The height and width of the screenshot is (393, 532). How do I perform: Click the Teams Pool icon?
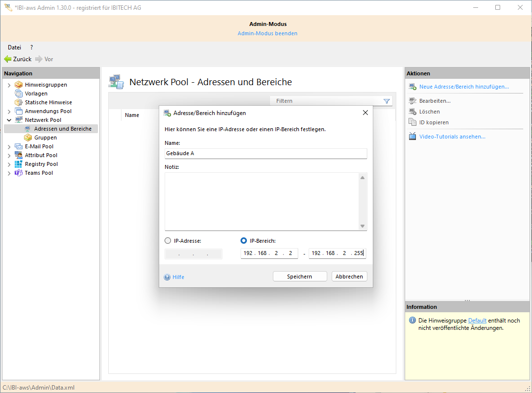click(19, 173)
